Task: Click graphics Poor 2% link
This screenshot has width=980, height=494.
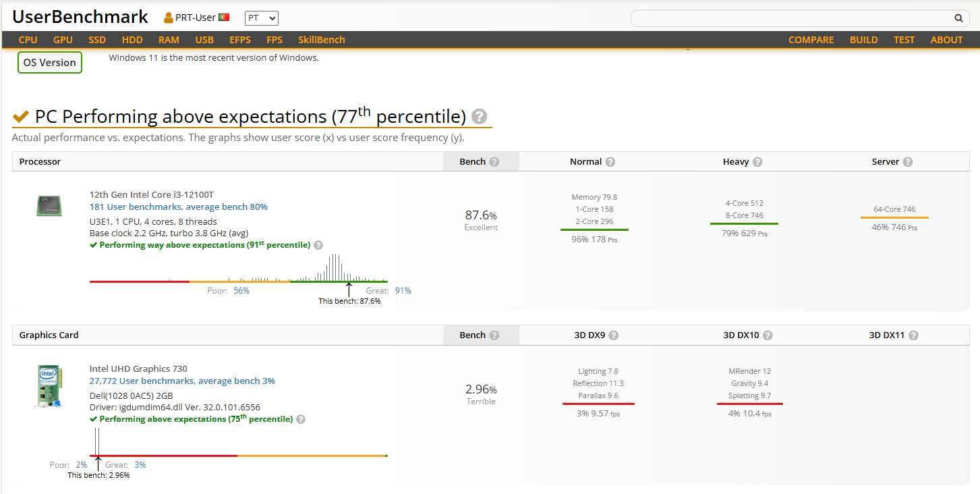Action: click(82, 465)
